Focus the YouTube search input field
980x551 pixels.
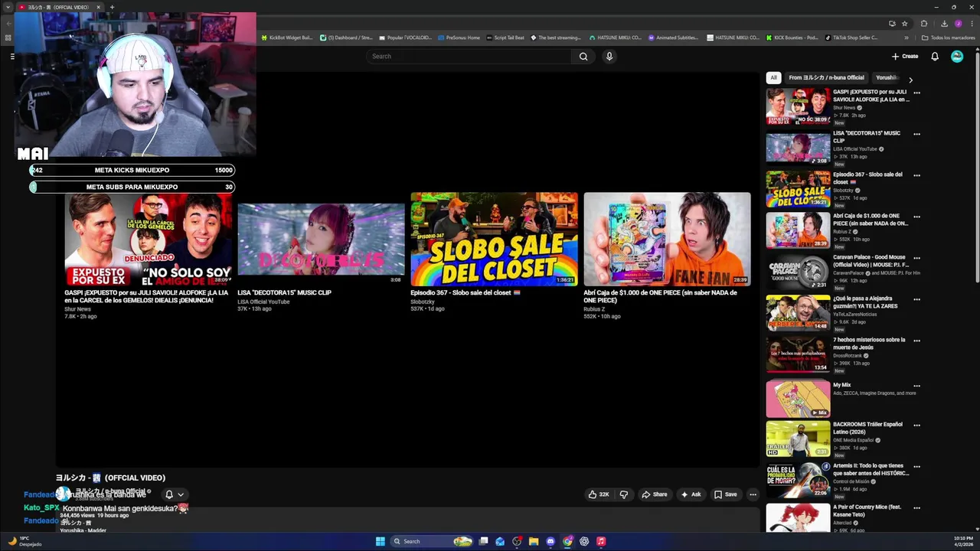pyautogui.click(x=469, y=56)
